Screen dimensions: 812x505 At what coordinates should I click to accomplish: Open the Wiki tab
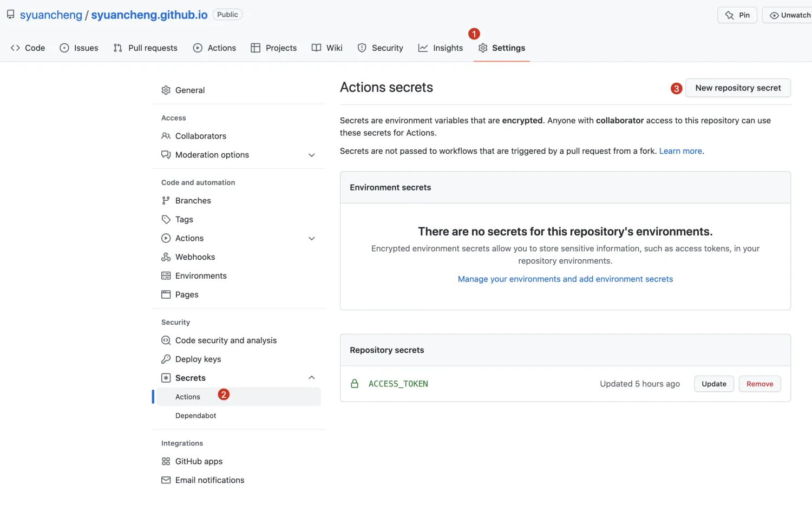coord(327,48)
